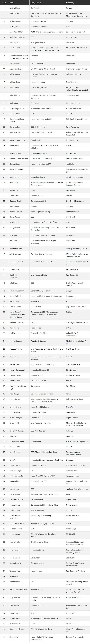Select the Flipkart.com company cell
Image resolution: width=90 pixels, height=644 pixels.
point(71,296)
